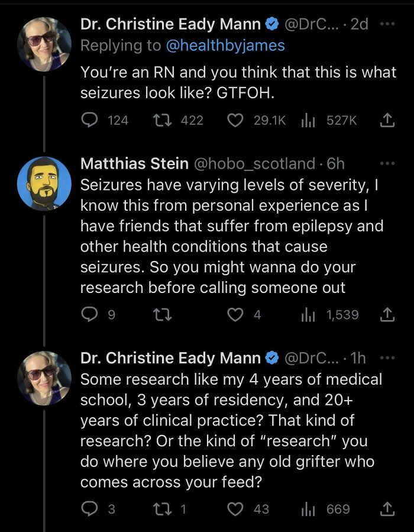Viewport: 414px width, 532px height.
Task: Retweet Matthias Stein's seizures tweet
Action: click(x=163, y=314)
